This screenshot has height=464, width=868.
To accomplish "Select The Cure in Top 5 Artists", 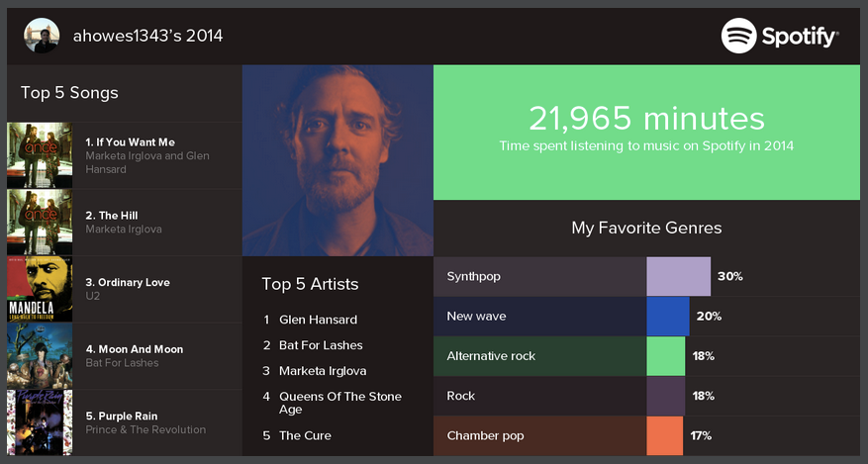I will [x=305, y=435].
